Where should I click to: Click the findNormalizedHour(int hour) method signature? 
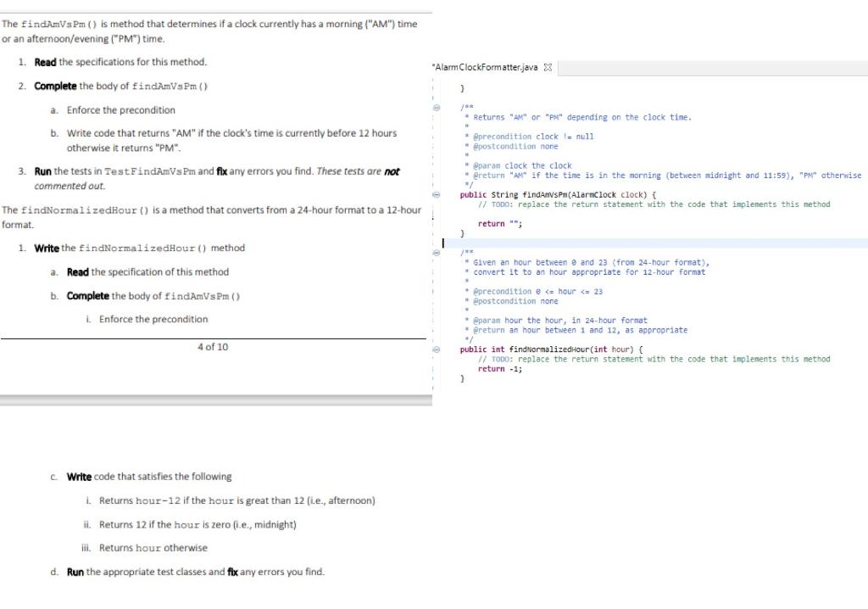point(551,349)
